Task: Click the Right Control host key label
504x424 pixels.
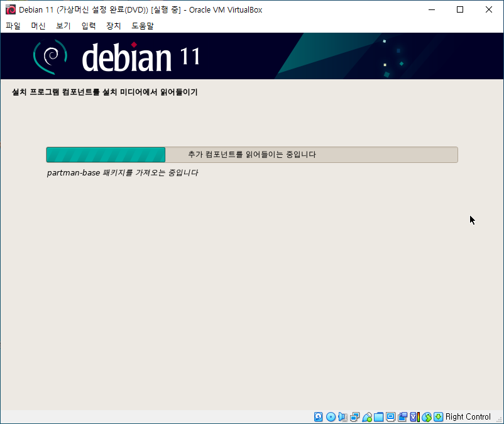Action: pyautogui.click(x=468, y=417)
